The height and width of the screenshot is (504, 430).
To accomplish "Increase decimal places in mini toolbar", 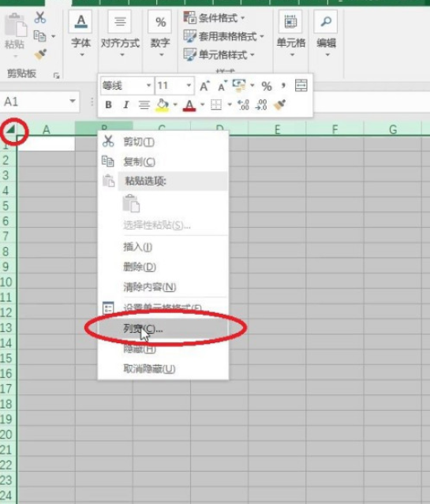I will tap(243, 105).
